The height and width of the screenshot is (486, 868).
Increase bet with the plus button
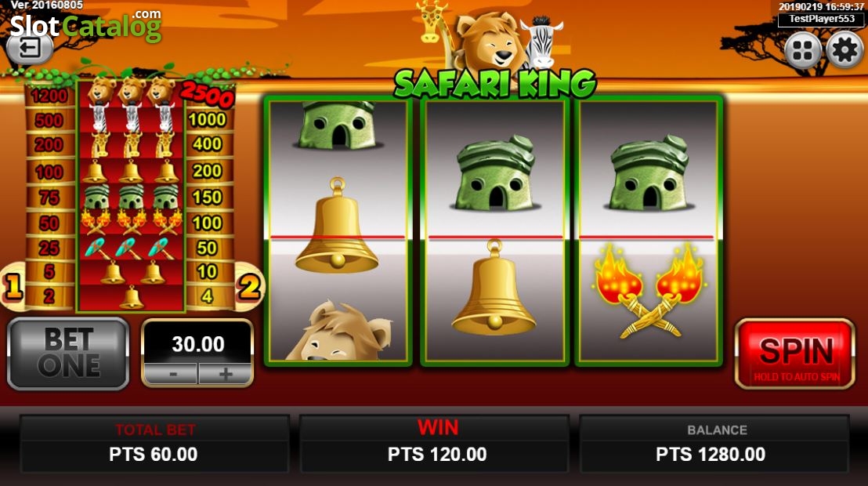225,374
